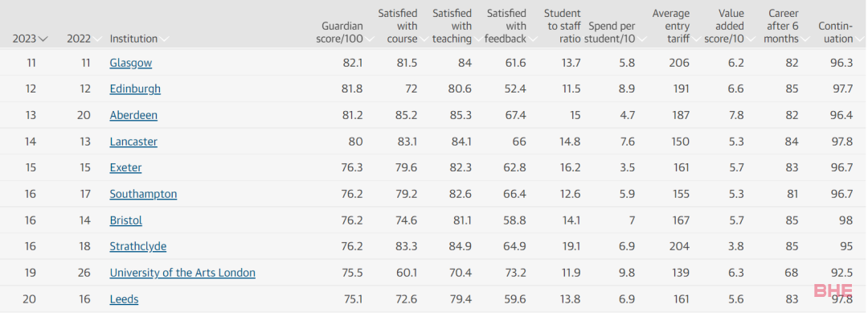Follow the Strathclyde link
This screenshot has width=868, height=313.
138,246
